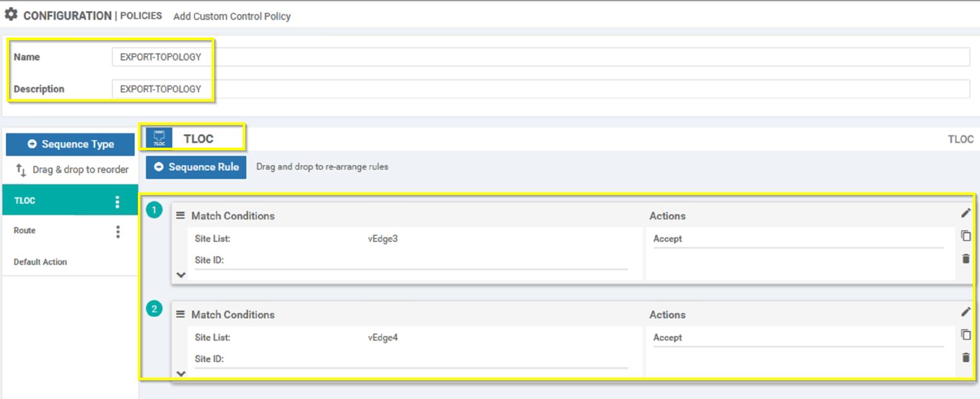Click the POLICIES breadcrumb text

pyautogui.click(x=141, y=16)
